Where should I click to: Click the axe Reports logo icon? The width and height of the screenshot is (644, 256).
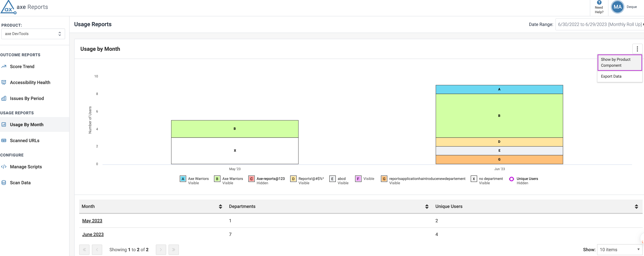pyautogui.click(x=8, y=7)
